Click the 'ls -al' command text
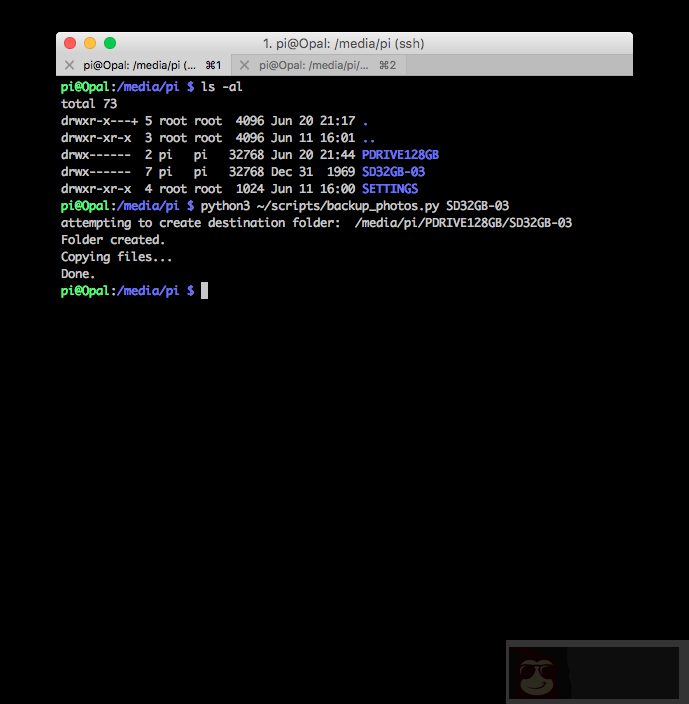This screenshot has height=704, width=689. pyautogui.click(x=222, y=87)
